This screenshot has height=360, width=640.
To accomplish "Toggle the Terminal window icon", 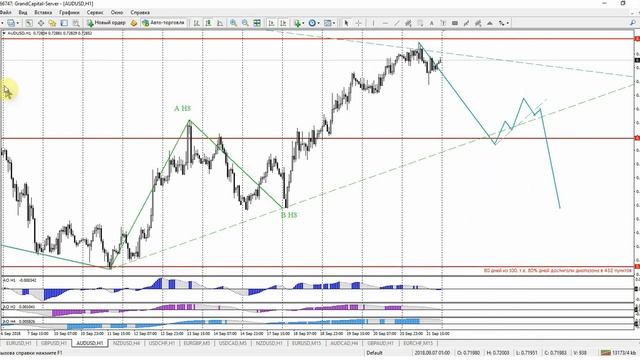I will 64,23.
